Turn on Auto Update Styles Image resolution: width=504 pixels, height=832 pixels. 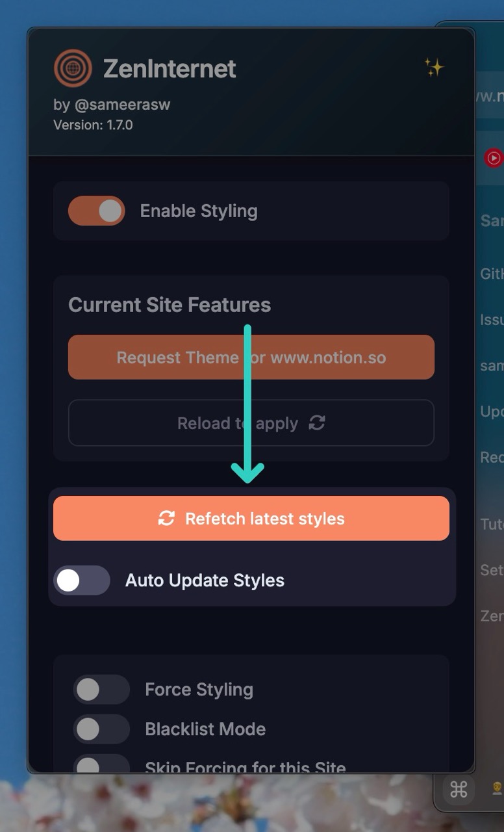tap(82, 580)
